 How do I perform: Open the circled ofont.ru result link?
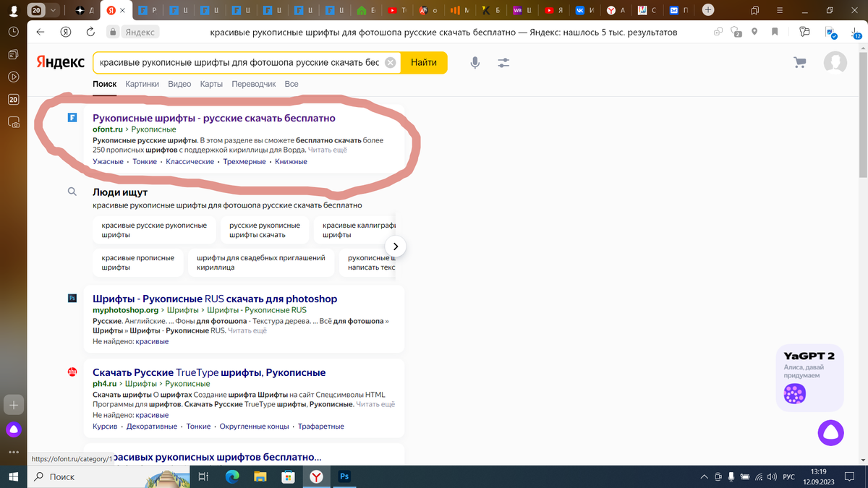(214, 118)
